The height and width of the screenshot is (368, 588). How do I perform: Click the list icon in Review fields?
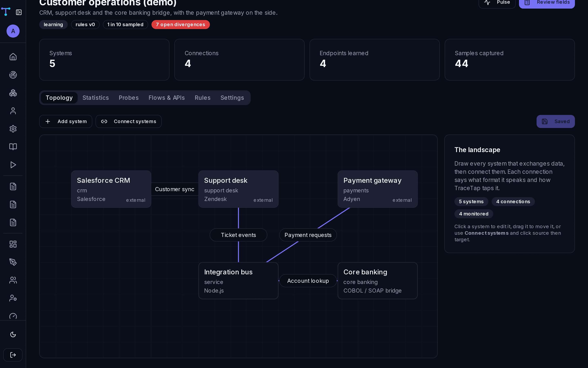tap(527, 2)
